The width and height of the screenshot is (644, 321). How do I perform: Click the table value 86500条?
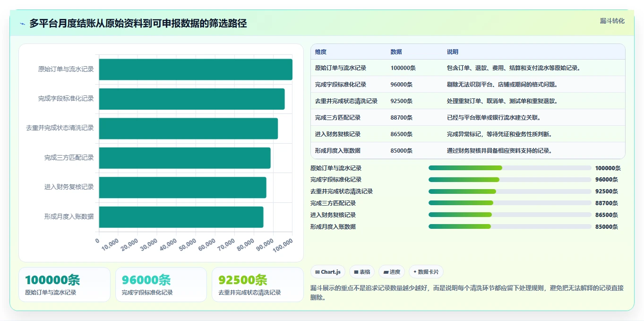tap(402, 134)
